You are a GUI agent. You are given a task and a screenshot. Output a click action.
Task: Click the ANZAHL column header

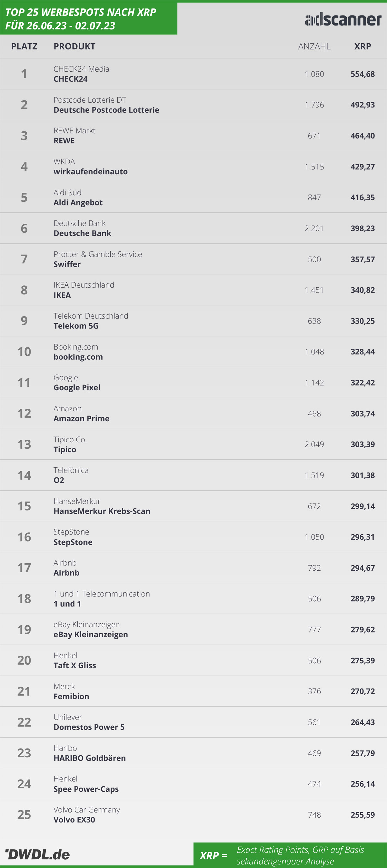coord(314,46)
